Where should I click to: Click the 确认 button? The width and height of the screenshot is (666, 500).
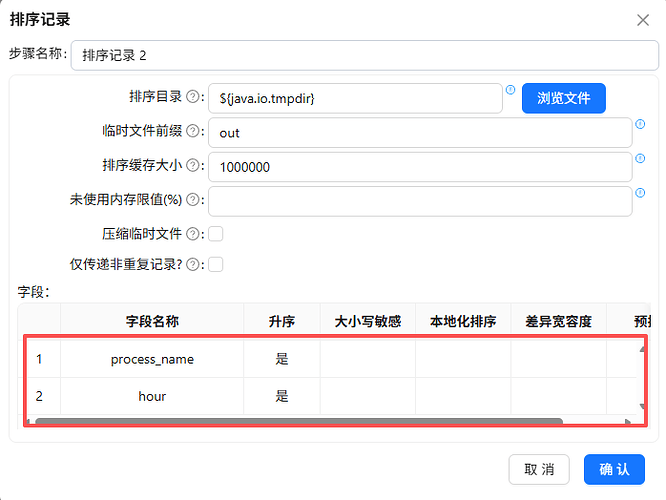614,469
